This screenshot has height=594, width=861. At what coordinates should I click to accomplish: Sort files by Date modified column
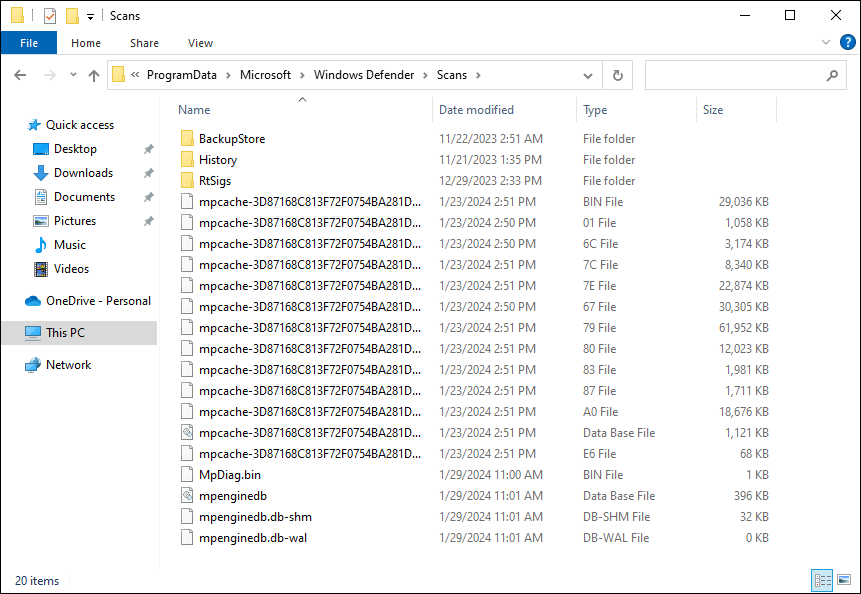(x=476, y=110)
